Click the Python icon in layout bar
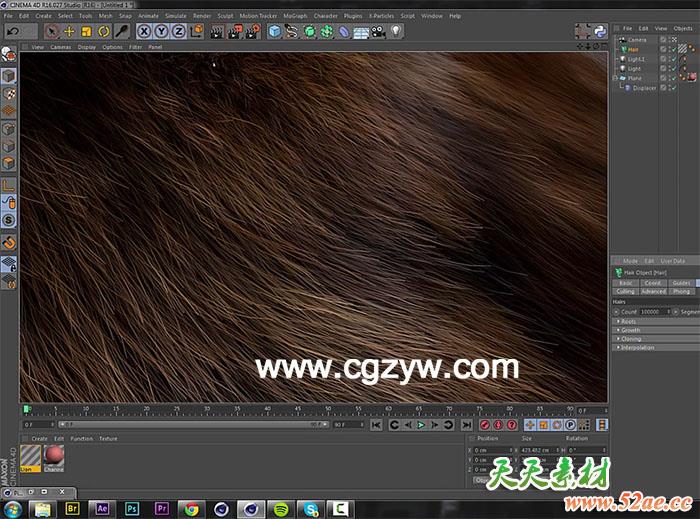Viewport: 700px width, 519px height. [x=600, y=32]
